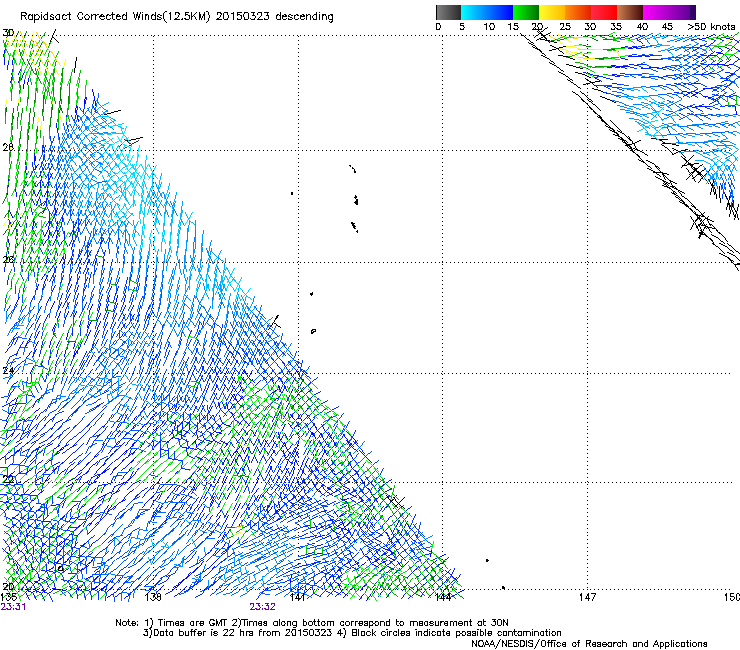
Task: Click the red 30-35 knots color swatch
Action: click(604, 12)
